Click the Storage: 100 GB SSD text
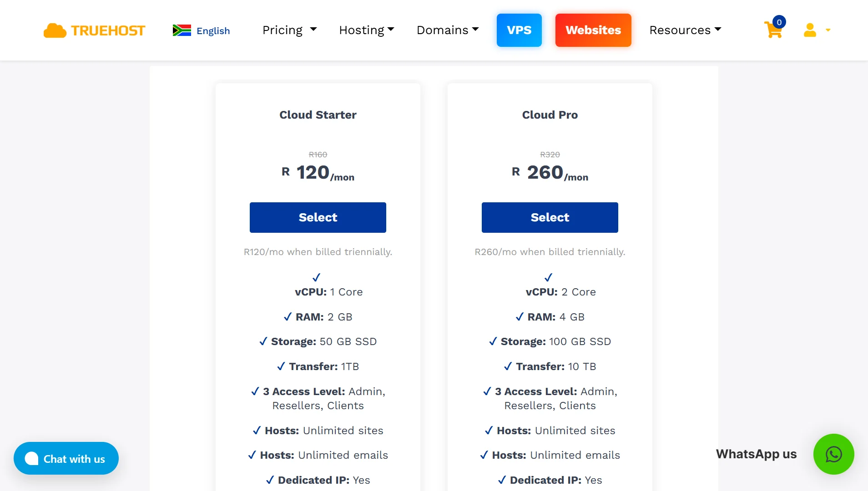The width and height of the screenshot is (868, 491). (556, 341)
